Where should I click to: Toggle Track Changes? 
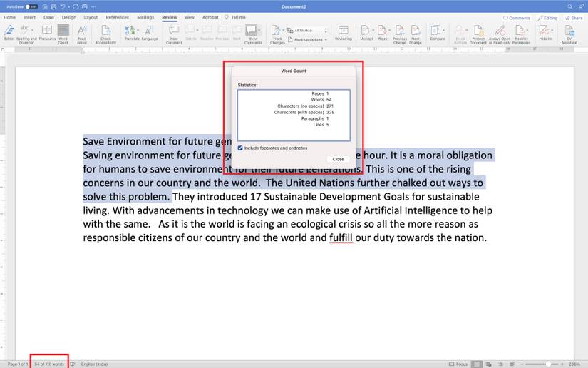pos(277,34)
